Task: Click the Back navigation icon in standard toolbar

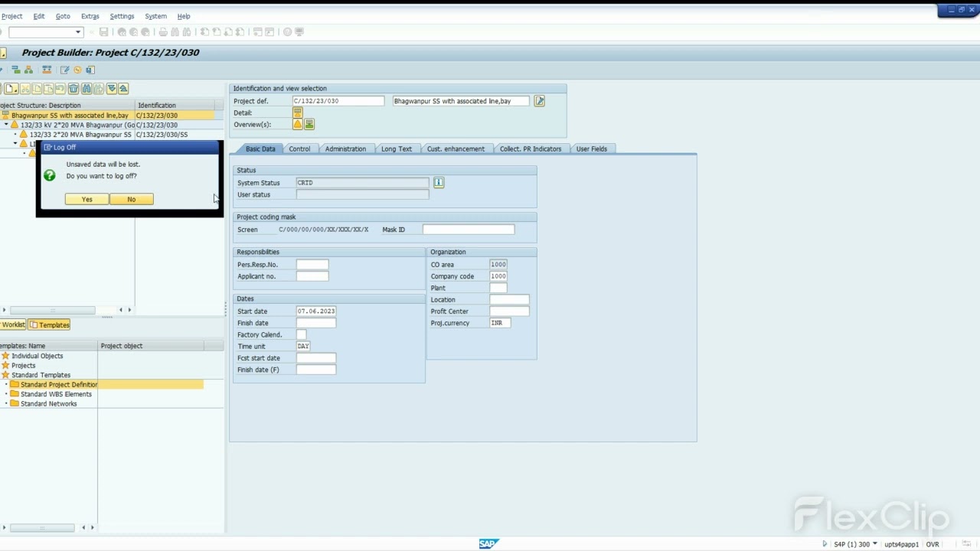Action: click(x=122, y=32)
